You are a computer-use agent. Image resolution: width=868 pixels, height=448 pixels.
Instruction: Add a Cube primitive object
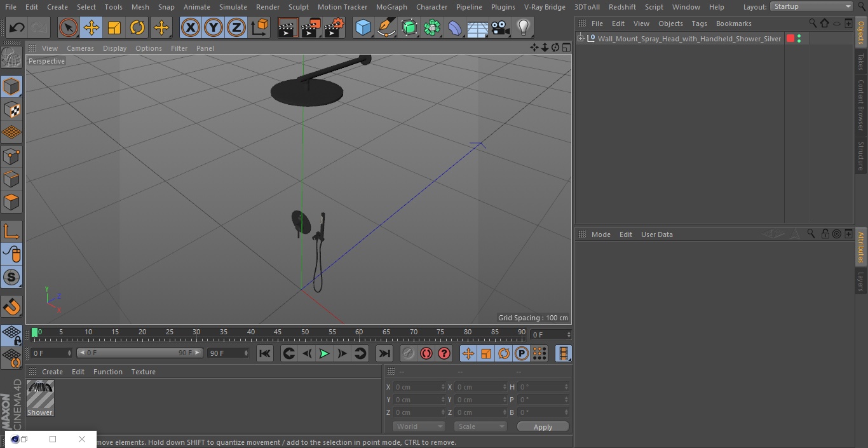[x=363, y=27]
